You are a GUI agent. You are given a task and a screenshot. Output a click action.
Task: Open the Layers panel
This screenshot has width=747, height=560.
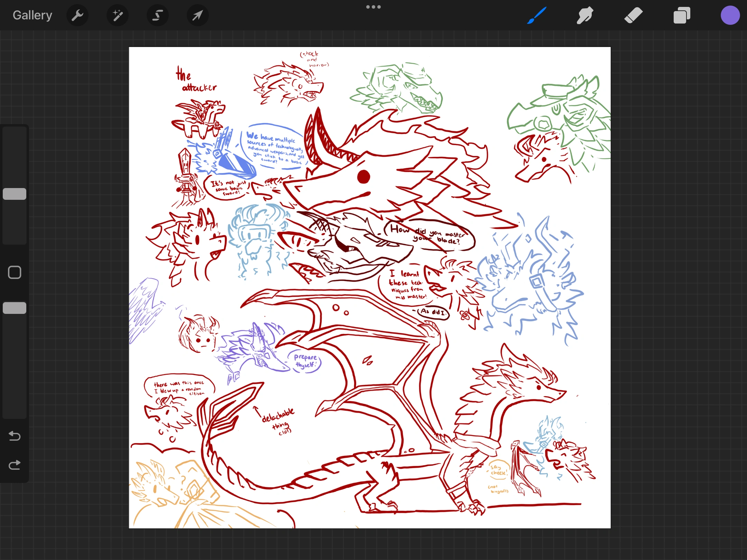point(681,15)
